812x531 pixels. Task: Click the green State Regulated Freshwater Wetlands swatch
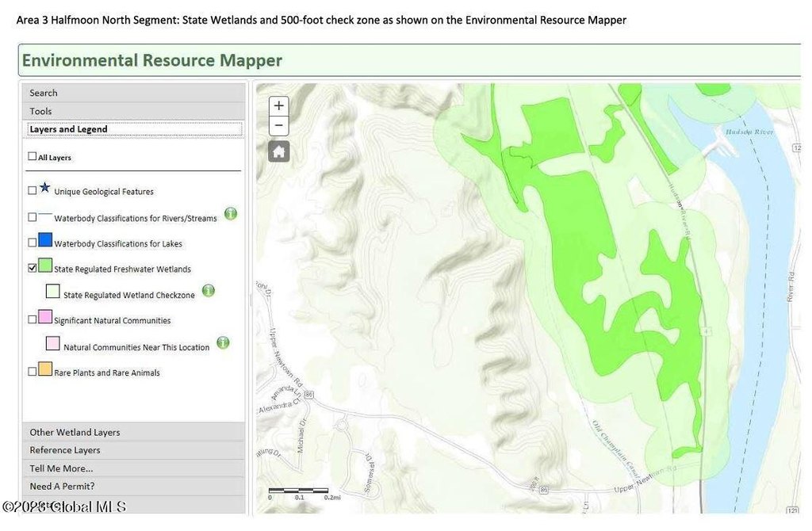tap(45, 265)
